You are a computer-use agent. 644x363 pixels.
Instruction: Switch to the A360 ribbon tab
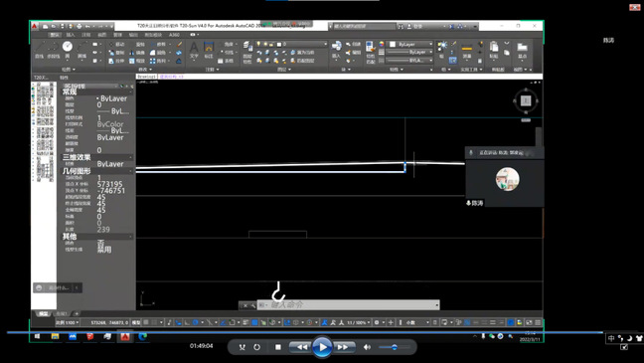174,35
